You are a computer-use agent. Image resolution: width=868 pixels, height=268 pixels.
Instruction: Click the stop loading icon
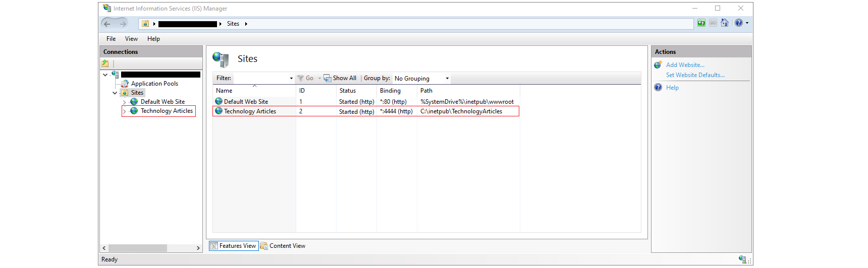(713, 23)
